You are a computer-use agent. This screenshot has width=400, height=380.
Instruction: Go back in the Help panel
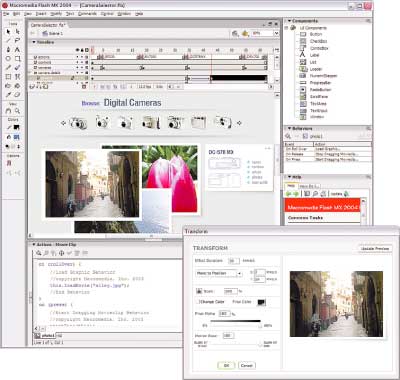click(289, 194)
